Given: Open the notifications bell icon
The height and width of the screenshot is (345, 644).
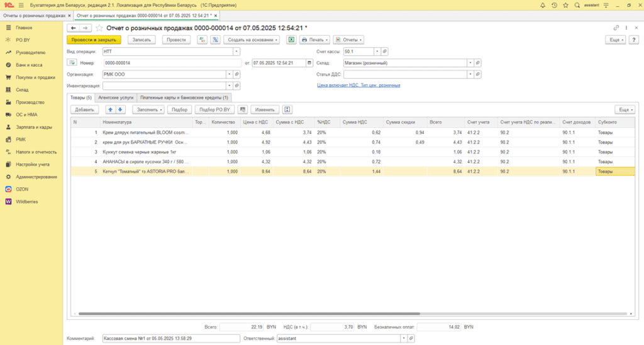Looking at the screenshot, I should 543,5.
